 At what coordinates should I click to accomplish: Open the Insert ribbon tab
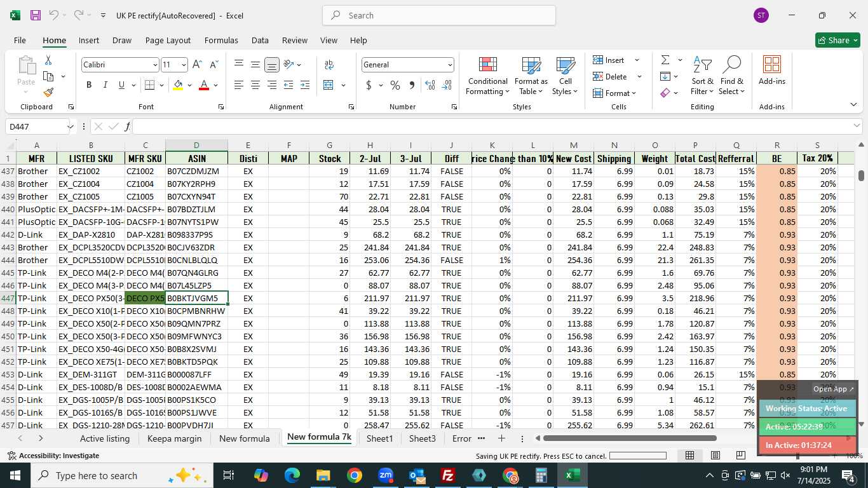[x=89, y=40]
